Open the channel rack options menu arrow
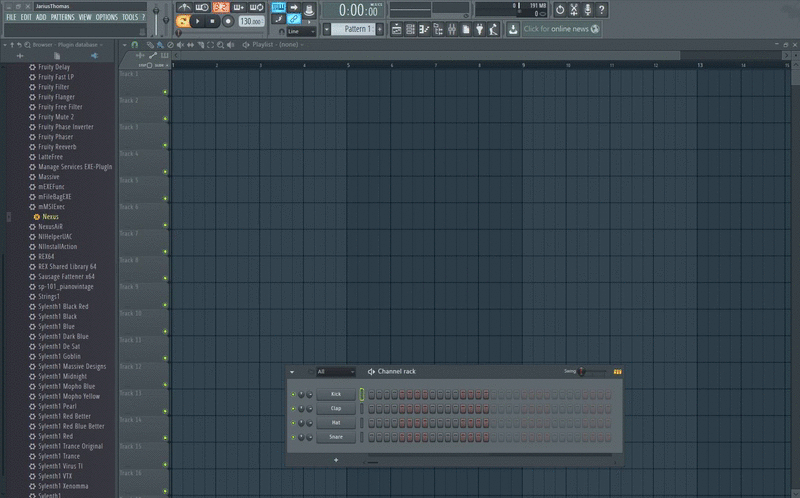The width and height of the screenshot is (800, 498). coord(292,372)
